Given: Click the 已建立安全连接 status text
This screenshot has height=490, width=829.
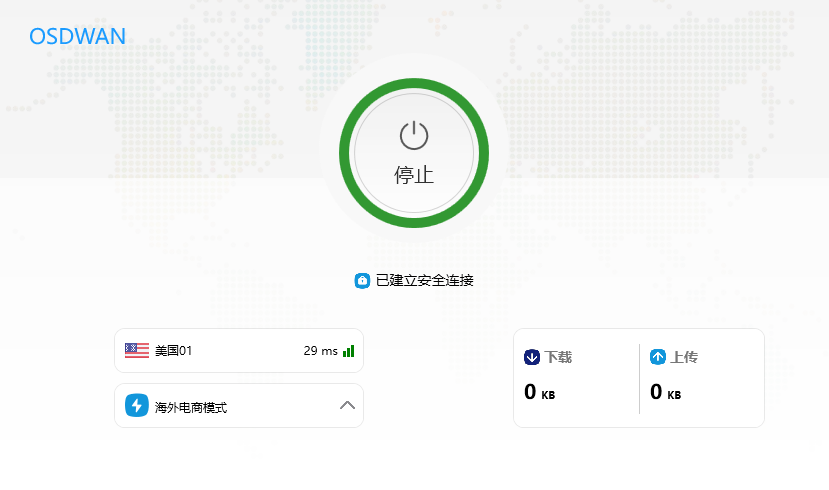Looking at the screenshot, I should (x=425, y=281).
